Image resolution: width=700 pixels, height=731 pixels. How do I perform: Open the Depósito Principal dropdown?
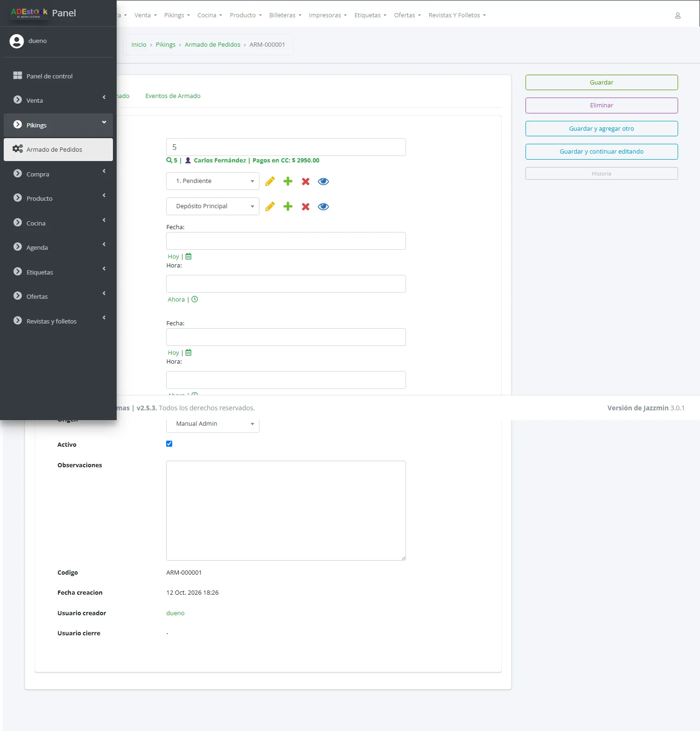(213, 206)
